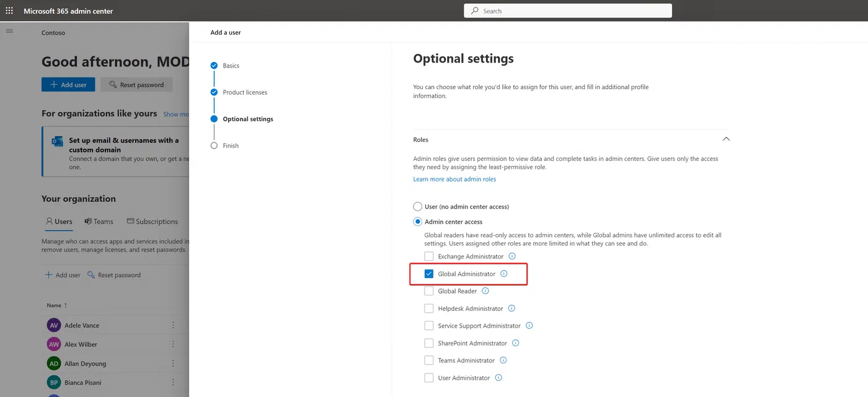Toggle the hamburger navigation menu
The image size is (868, 397).
[x=9, y=31]
